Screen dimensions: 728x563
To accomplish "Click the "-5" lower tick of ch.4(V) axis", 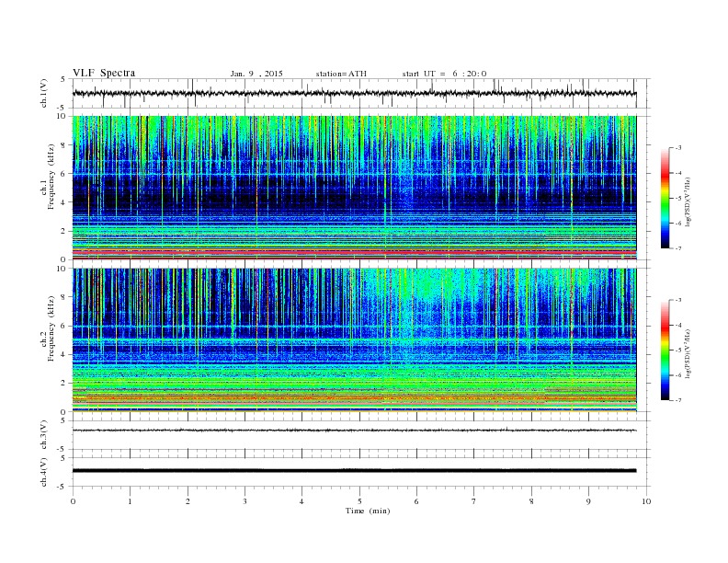I will point(63,487).
